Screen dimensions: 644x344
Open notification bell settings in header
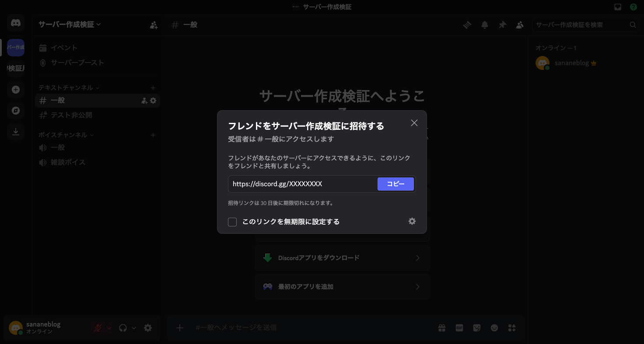point(485,25)
